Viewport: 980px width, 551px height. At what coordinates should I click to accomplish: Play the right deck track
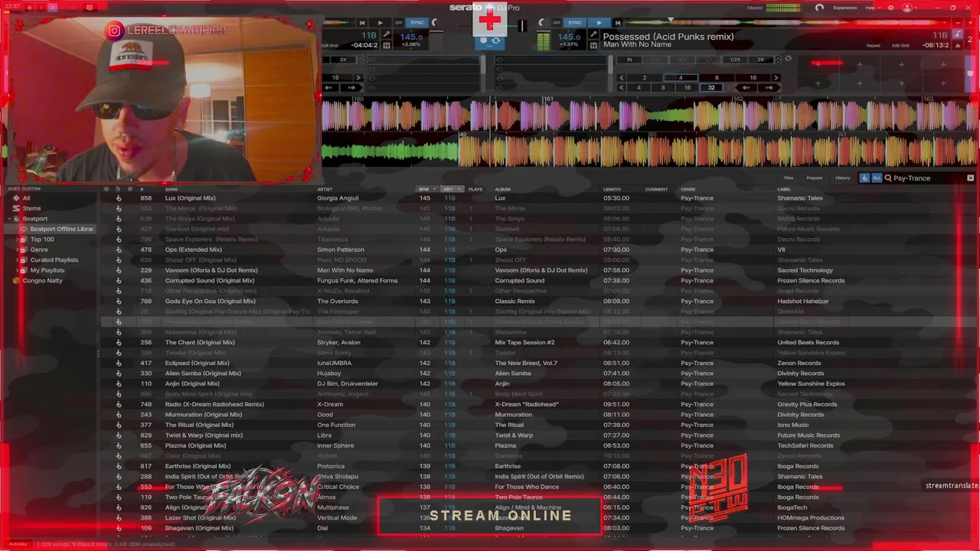[599, 23]
